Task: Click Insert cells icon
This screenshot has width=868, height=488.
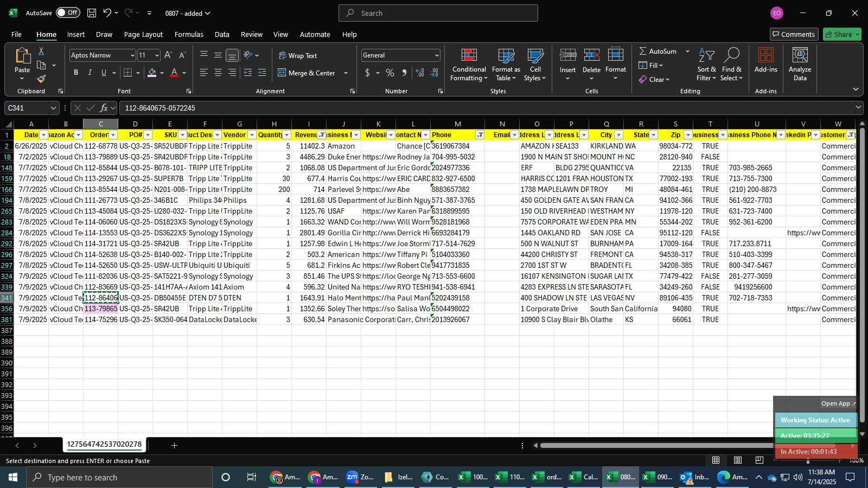Action: 568,55
